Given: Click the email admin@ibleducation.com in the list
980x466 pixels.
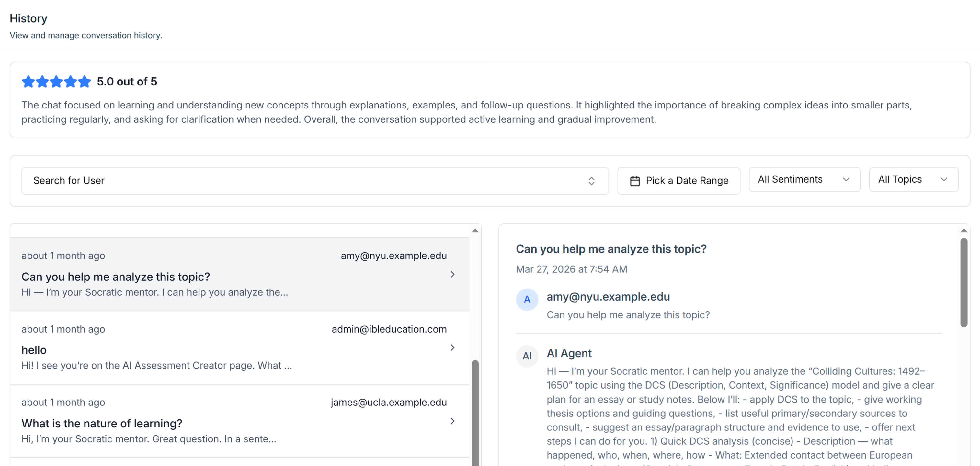Looking at the screenshot, I should pos(389,329).
